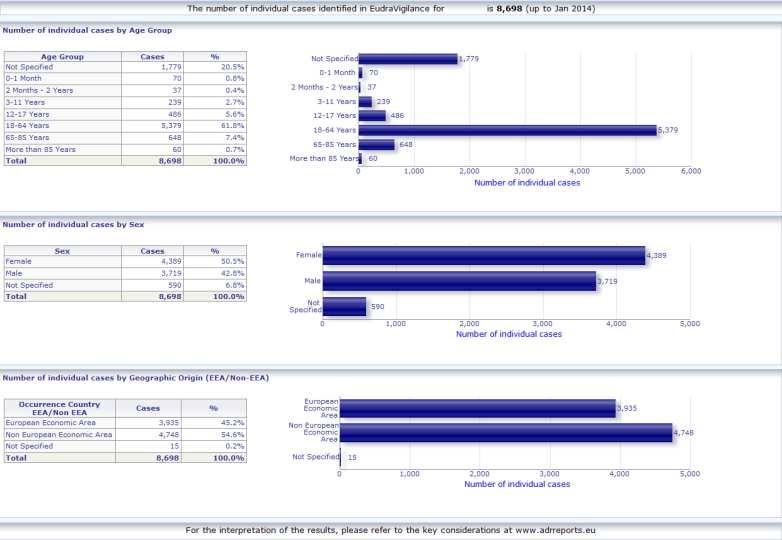Click the Sex table column header
782x540 pixels.
(62, 251)
